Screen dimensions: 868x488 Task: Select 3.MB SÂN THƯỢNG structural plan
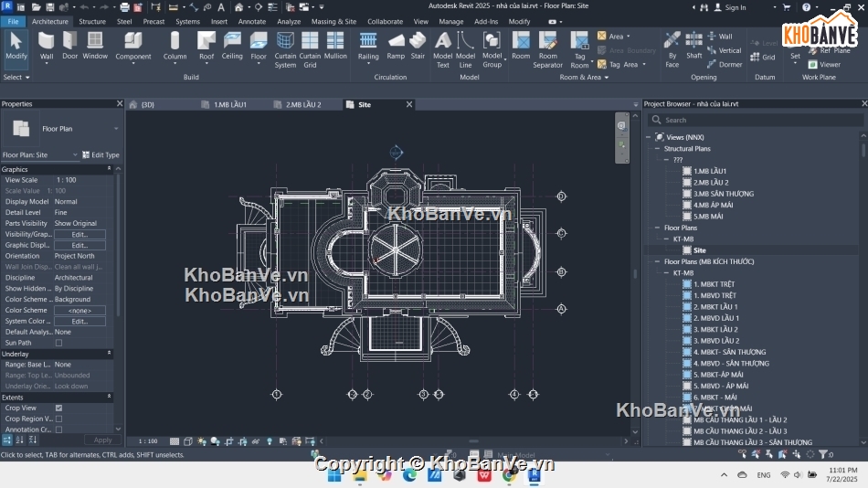click(x=723, y=194)
